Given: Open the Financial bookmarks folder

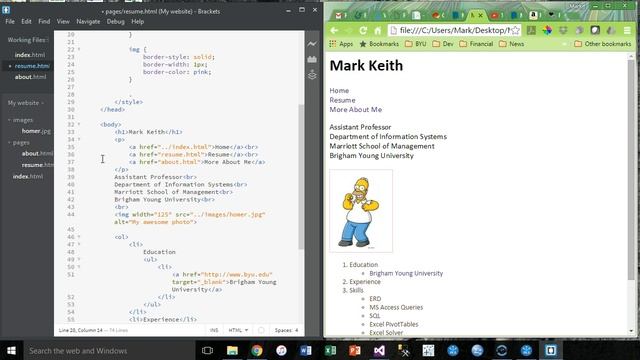Looking at the screenshot, I should coord(476,44).
